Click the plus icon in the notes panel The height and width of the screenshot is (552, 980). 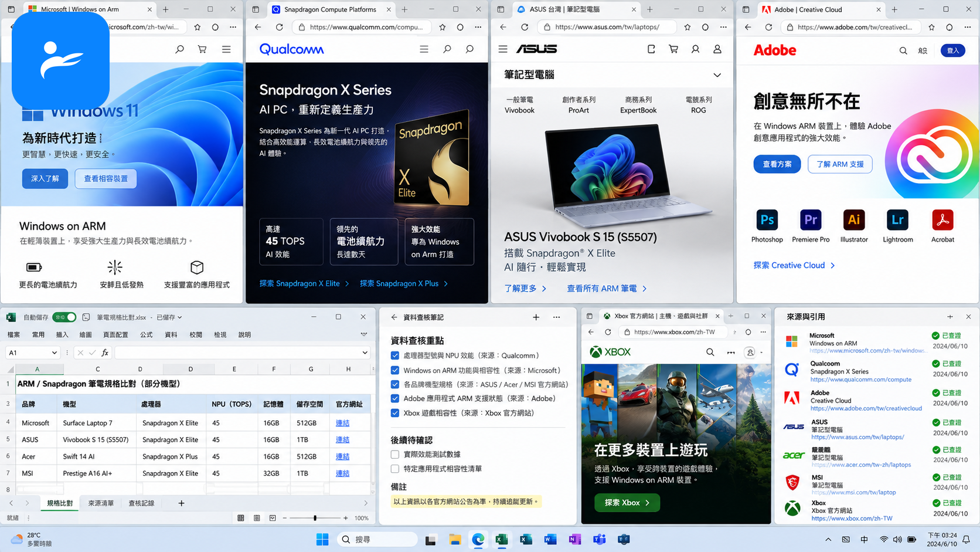(536, 317)
